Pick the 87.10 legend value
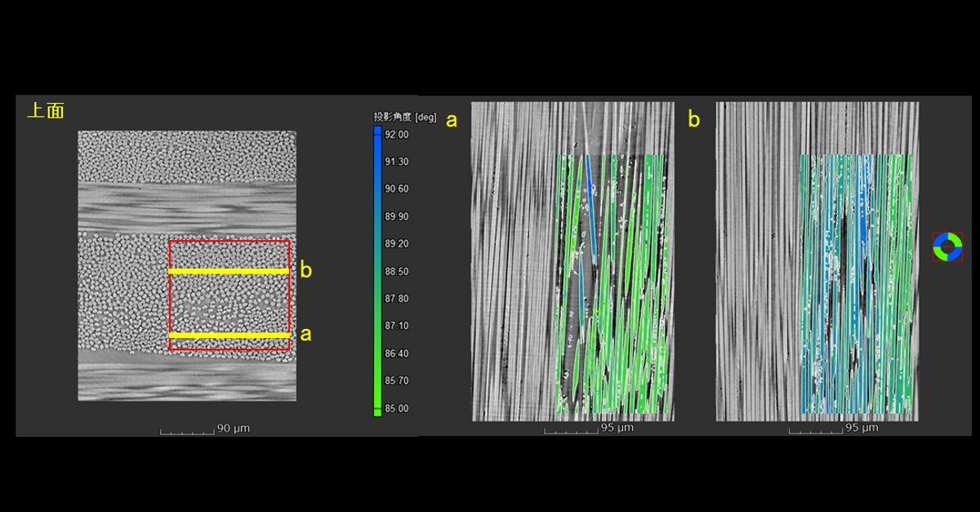 (x=397, y=327)
